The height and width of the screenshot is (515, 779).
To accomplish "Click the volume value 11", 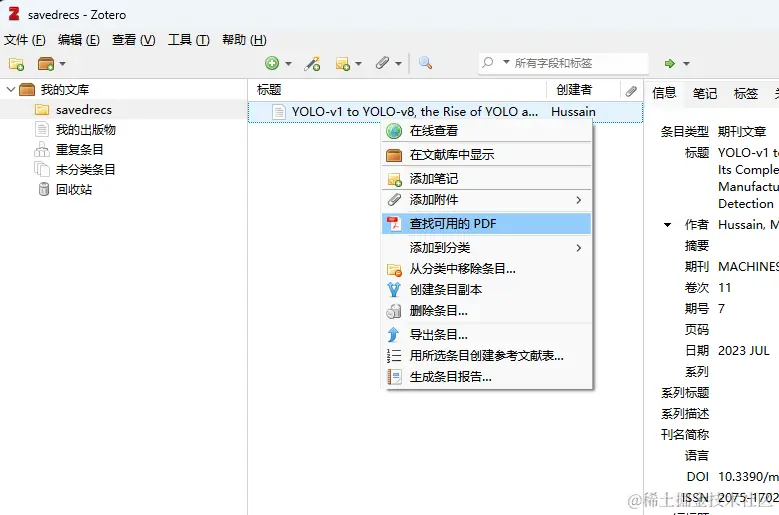I will [725, 288].
